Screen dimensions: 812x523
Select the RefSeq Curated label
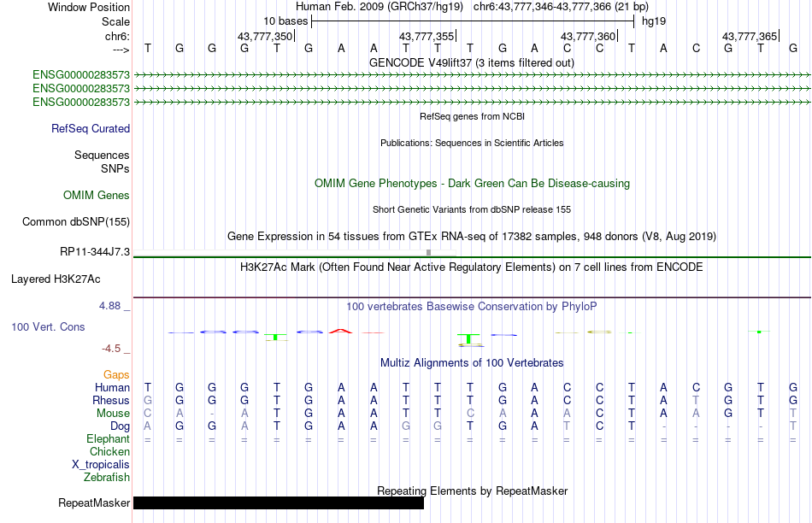[91, 128]
